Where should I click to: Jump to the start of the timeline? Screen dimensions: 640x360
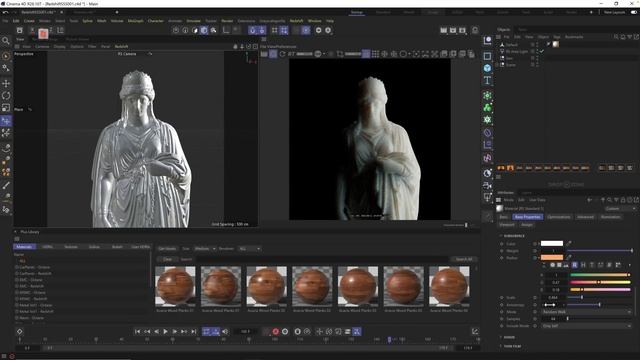[138, 332]
